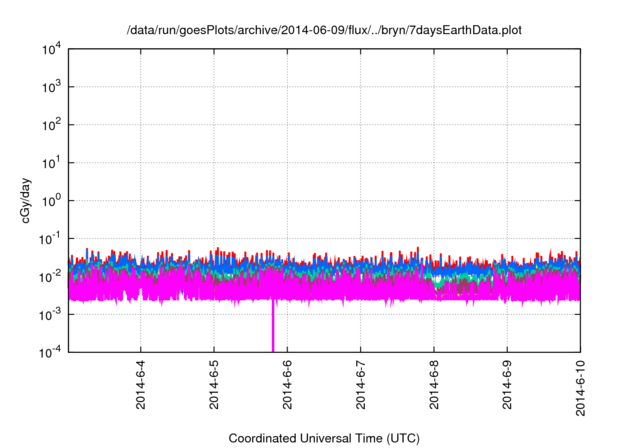Click the 10^3 y-axis tick label
Viewport: 640px width, 448px height.
(x=51, y=87)
